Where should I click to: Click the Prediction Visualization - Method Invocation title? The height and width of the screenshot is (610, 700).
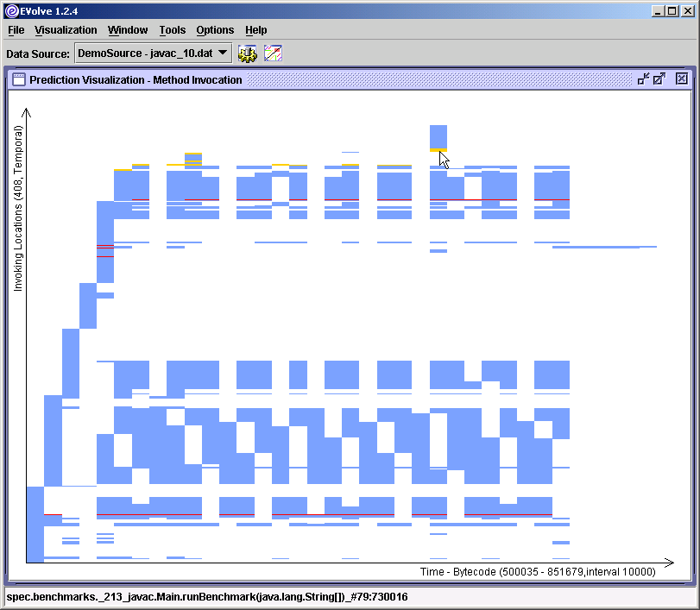click(136, 80)
